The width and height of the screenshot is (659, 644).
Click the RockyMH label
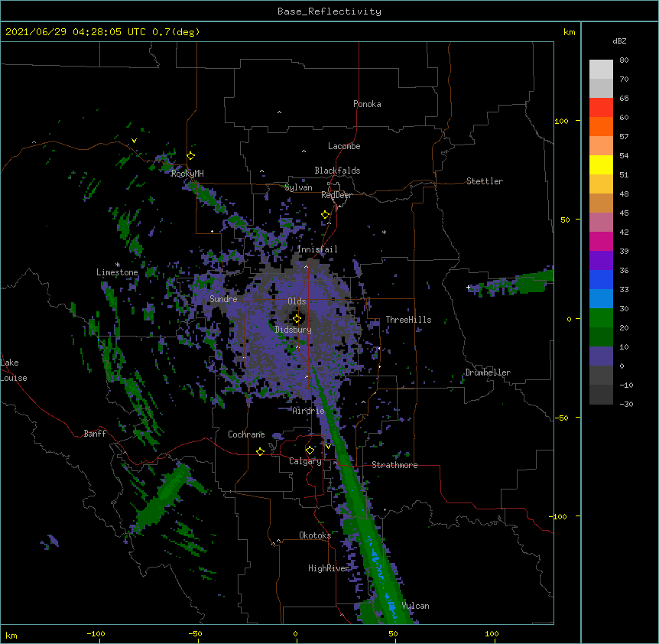tap(187, 173)
